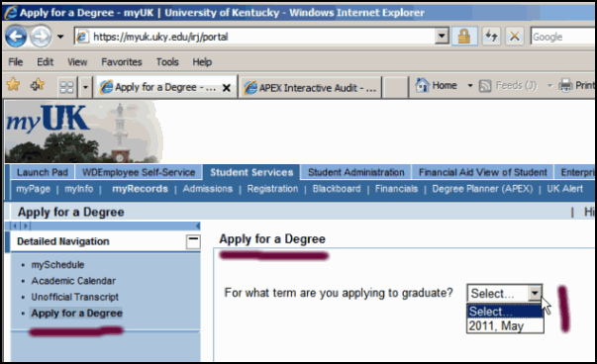This screenshot has width=597, height=364.
Task: Click the browser Forward arrow button
Action: [42, 37]
